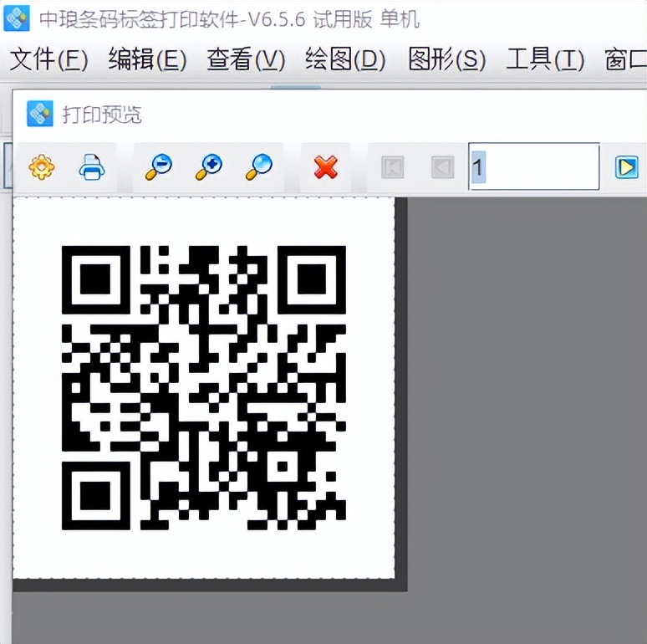Click the printer icon to print
Image resolution: width=647 pixels, height=644 pixels.
tap(92, 166)
